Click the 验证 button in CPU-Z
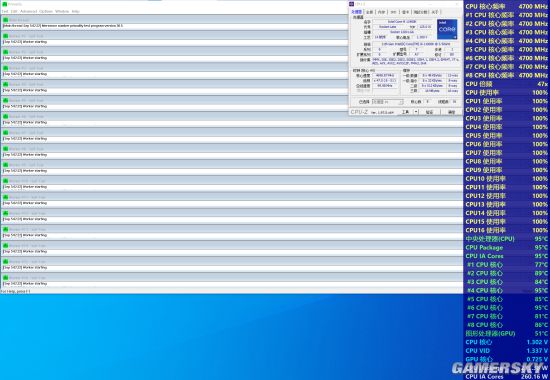This screenshot has height=380, width=550. (430, 112)
